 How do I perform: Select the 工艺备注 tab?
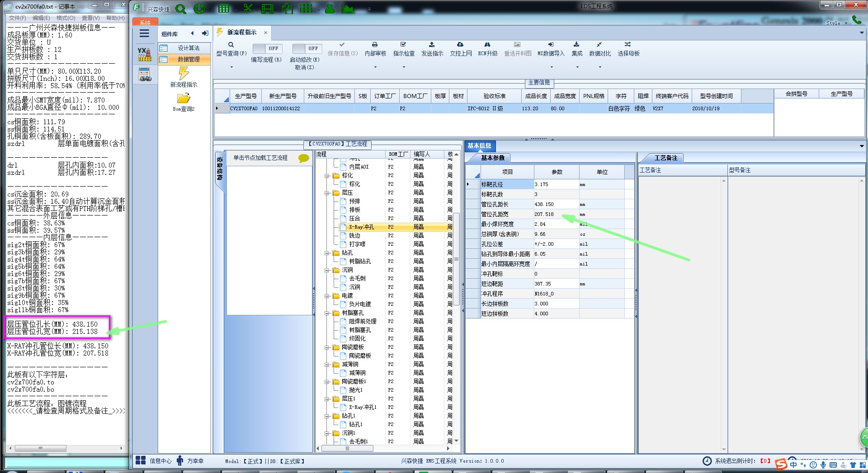coord(666,158)
